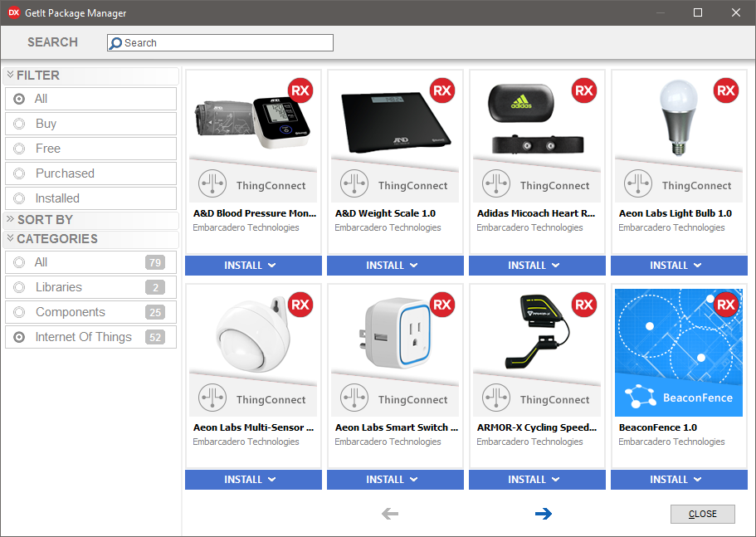Maximize the GetIt Package Manager window
Screen dimensions: 756x537
[698, 12]
